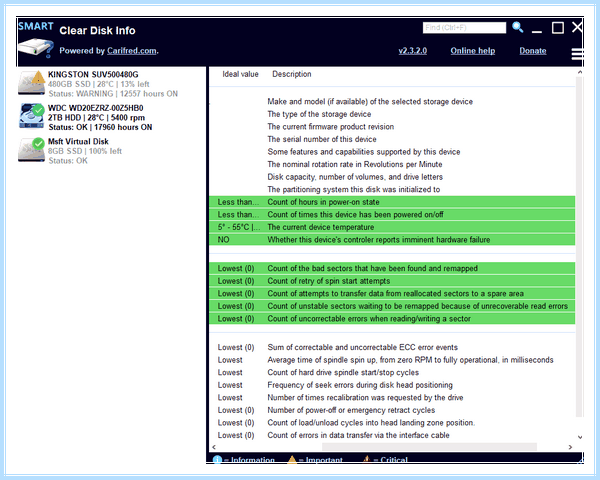Maximize the Clear Disk Info window
The height and width of the screenshot is (480, 600).
coord(558,28)
